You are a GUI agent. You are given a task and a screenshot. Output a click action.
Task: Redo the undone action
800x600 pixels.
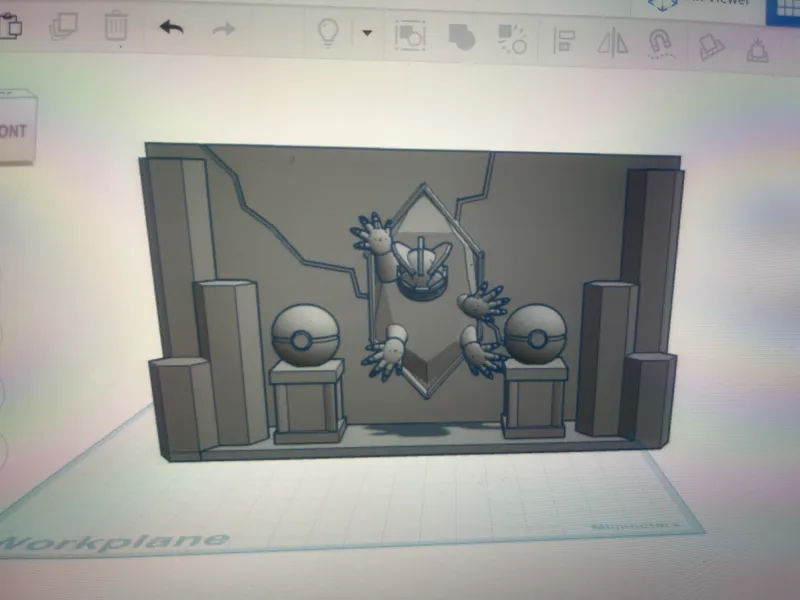[223, 29]
